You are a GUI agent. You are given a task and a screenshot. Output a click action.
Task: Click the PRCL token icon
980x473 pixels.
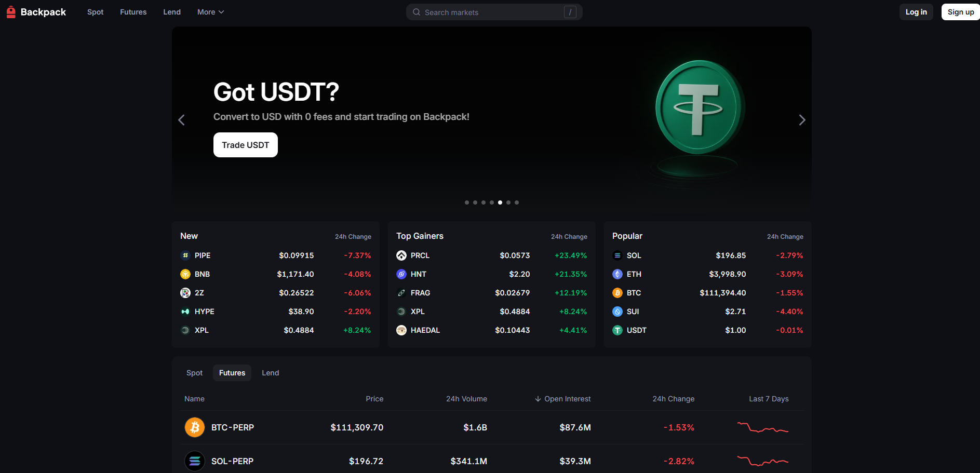click(401, 255)
